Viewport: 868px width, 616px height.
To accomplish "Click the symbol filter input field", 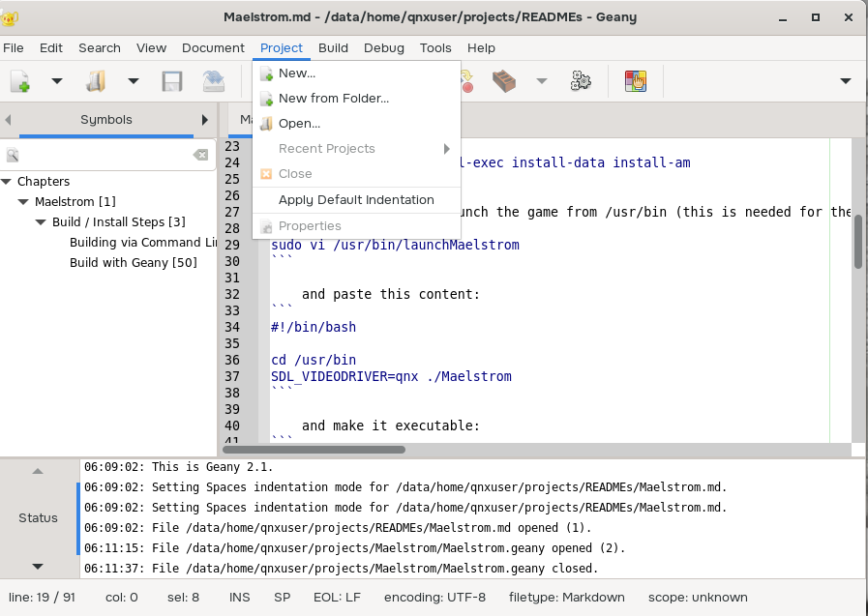I will (x=102, y=155).
